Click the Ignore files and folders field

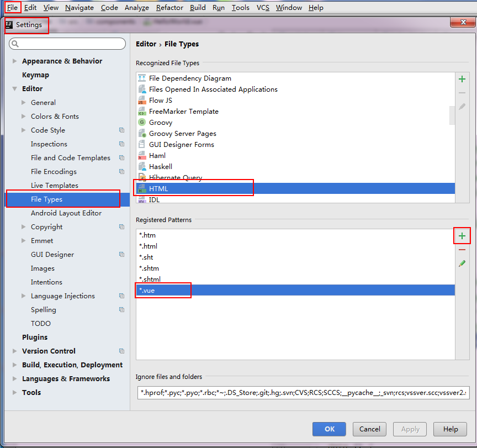303,393
